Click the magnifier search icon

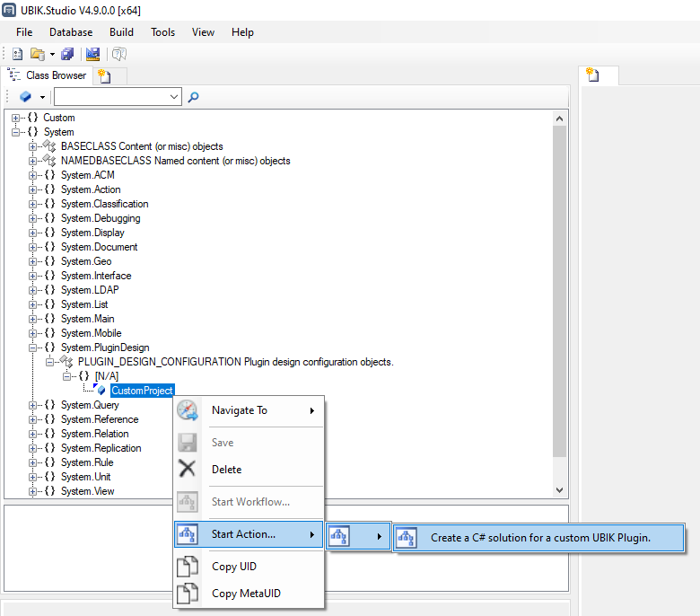pyautogui.click(x=193, y=97)
